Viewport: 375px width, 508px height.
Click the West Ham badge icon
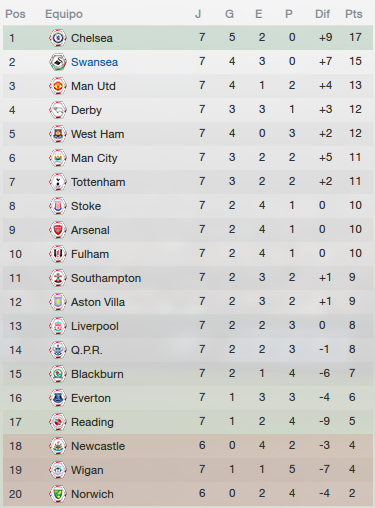[x=58, y=134]
